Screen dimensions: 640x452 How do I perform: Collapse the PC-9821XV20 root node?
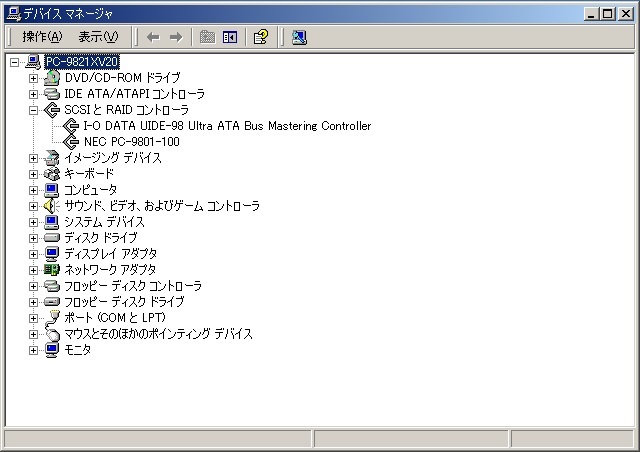(x=14, y=62)
